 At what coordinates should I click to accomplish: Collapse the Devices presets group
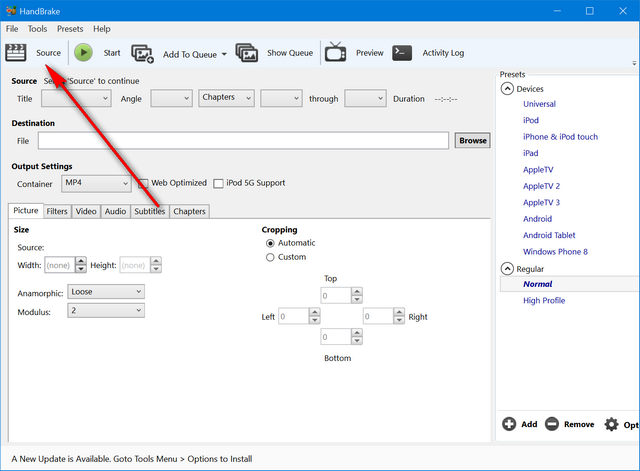click(x=507, y=89)
